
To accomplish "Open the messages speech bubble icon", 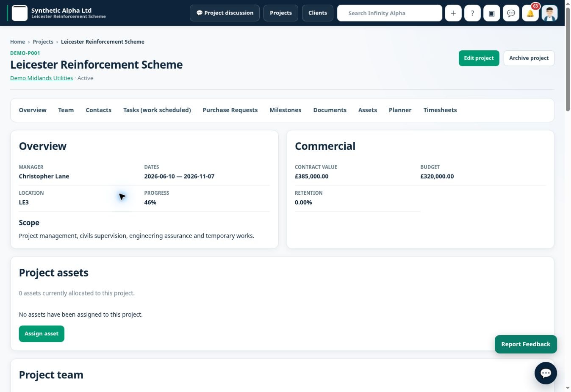I will tap(511, 13).
